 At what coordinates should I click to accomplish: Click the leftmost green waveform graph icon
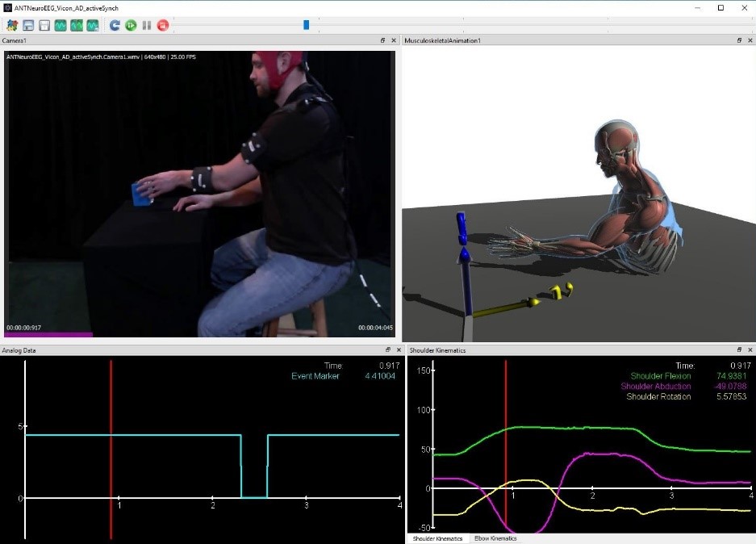point(61,25)
